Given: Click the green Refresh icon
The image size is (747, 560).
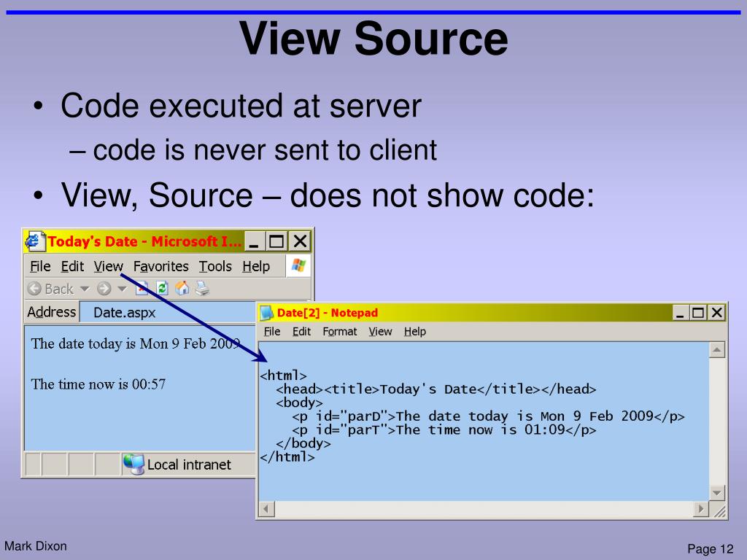Looking at the screenshot, I should click(x=162, y=288).
